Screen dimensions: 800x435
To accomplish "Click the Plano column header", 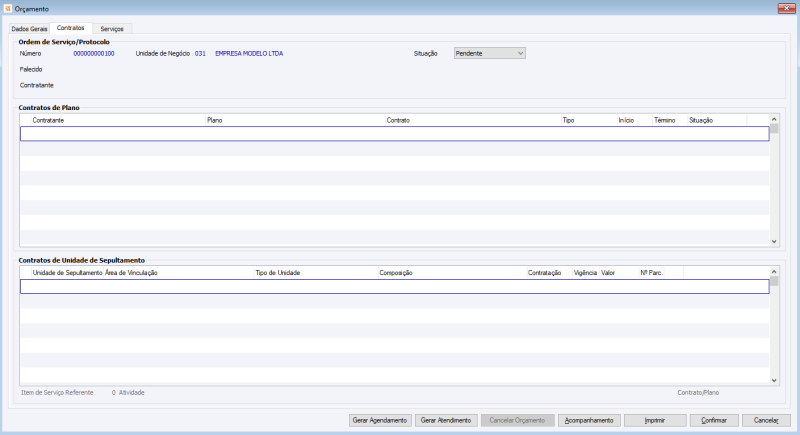I will [295, 120].
